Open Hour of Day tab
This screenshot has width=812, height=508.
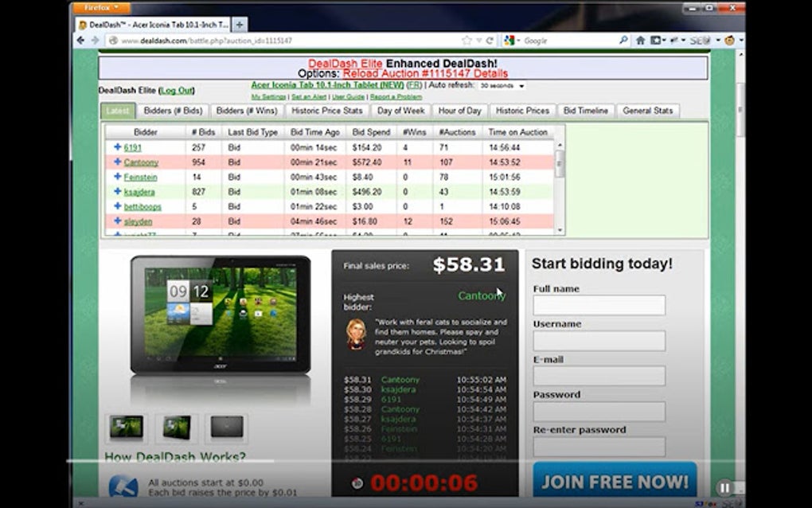[x=460, y=111]
